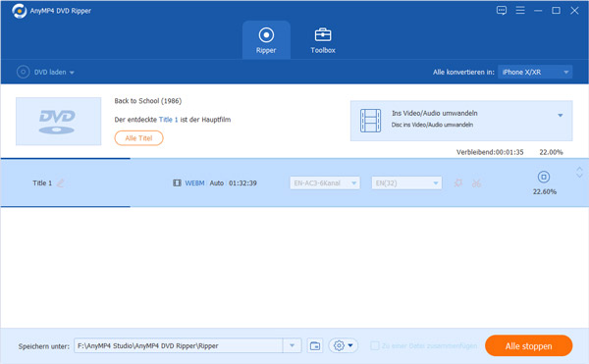This screenshot has width=589, height=364.
Task: Open the EN-AC3-6Kanal audio dropdown
Action: tap(325, 183)
